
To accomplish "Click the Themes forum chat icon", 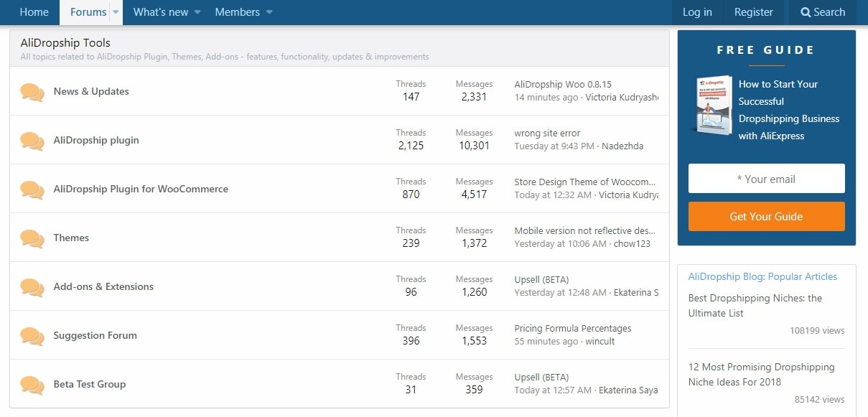I will click(x=32, y=238).
